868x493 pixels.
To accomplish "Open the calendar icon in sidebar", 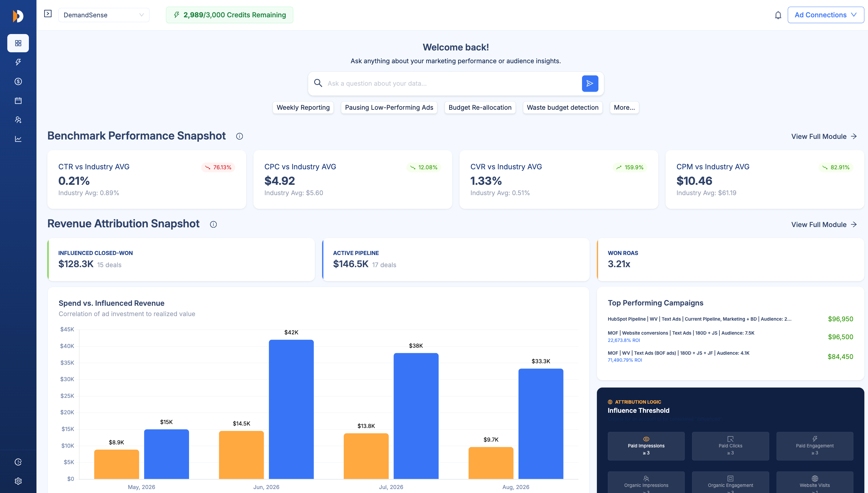I will click(x=18, y=101).
